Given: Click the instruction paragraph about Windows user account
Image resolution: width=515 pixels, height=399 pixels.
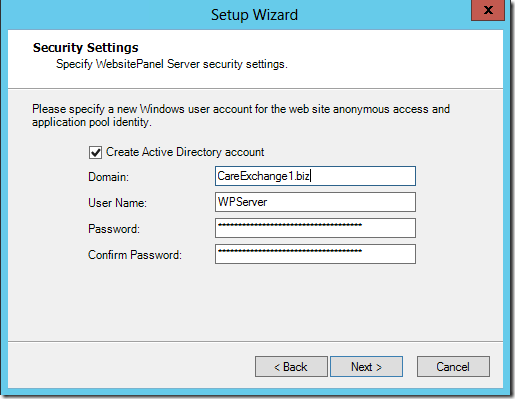Looking at the screenshot, I should pos(241,115).
